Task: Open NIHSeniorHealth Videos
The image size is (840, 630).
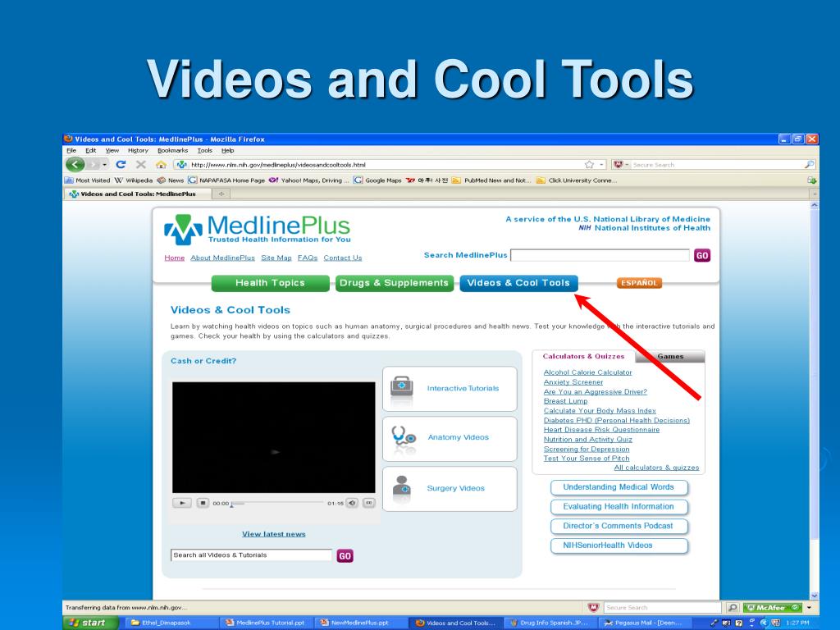Action: point(619,546)
